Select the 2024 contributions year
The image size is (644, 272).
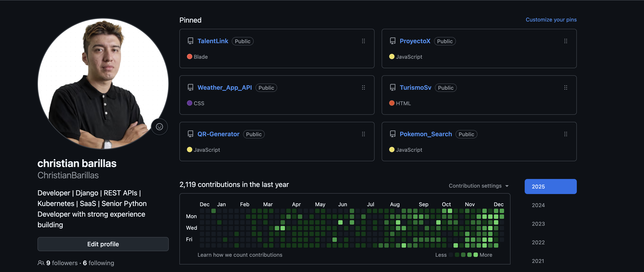coord(538,205)
